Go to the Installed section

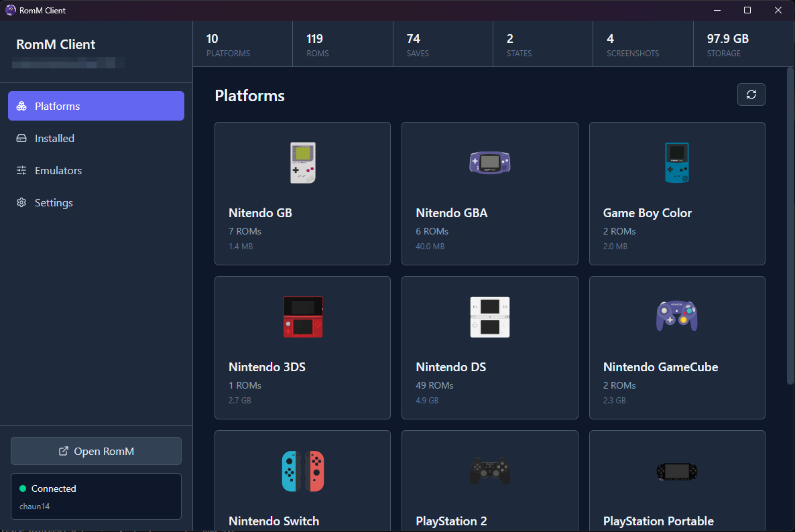pos(96,138)
